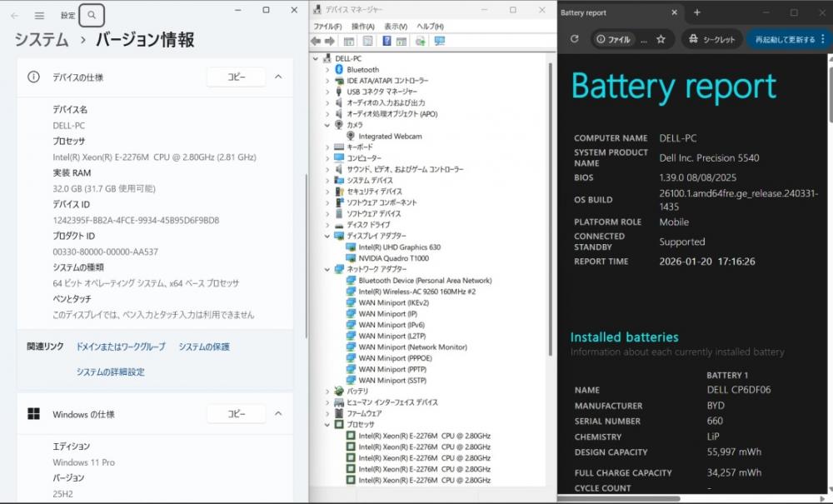Expand the Bluetooth device category
Screen dimensions: 833x504
[x=327, y=70]
